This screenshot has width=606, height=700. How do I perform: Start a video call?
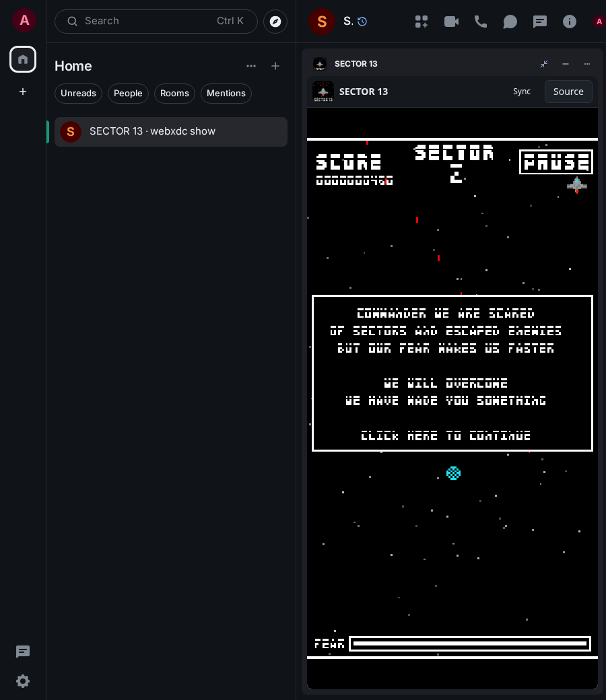click(451, 22)
